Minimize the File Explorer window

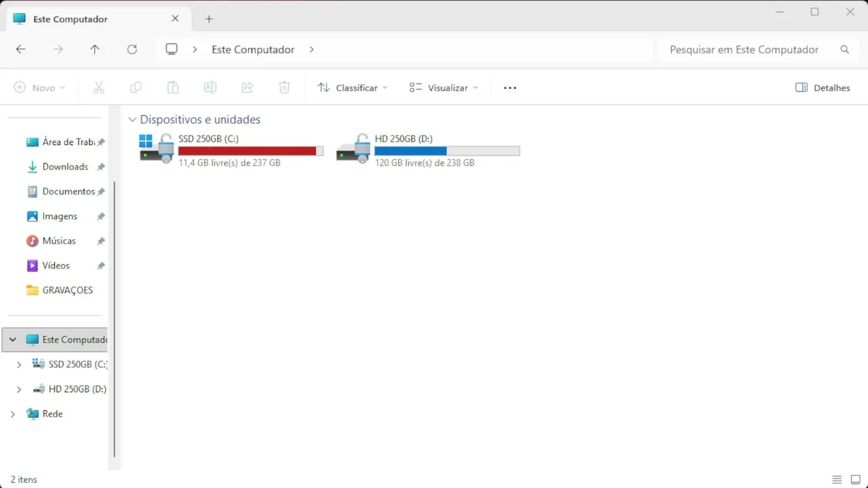pyautogui.click(x=780, y=12)
